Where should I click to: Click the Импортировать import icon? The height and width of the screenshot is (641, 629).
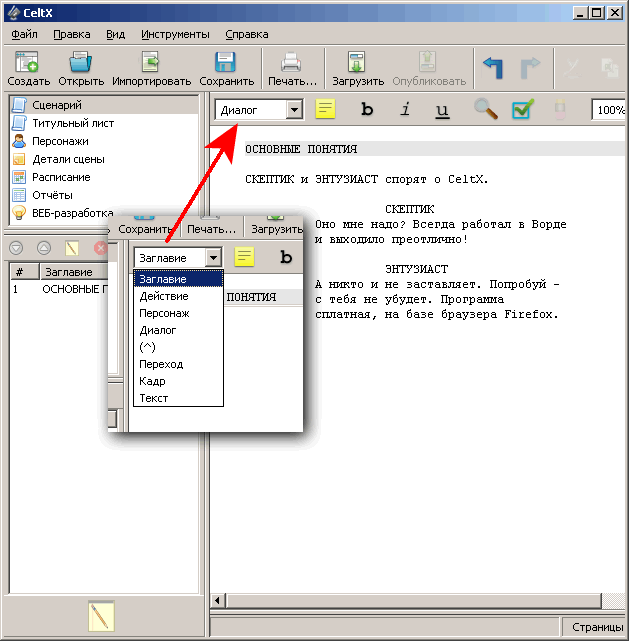coord(151,62)
